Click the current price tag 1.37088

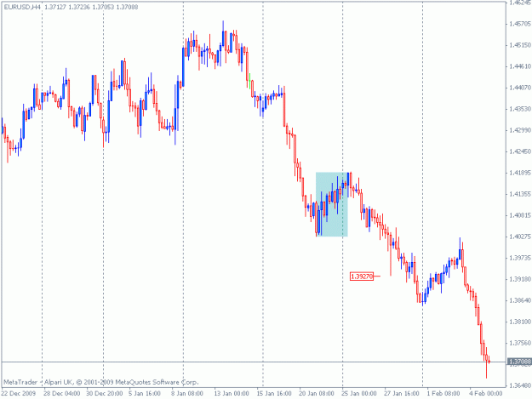(x=520, y=362)
